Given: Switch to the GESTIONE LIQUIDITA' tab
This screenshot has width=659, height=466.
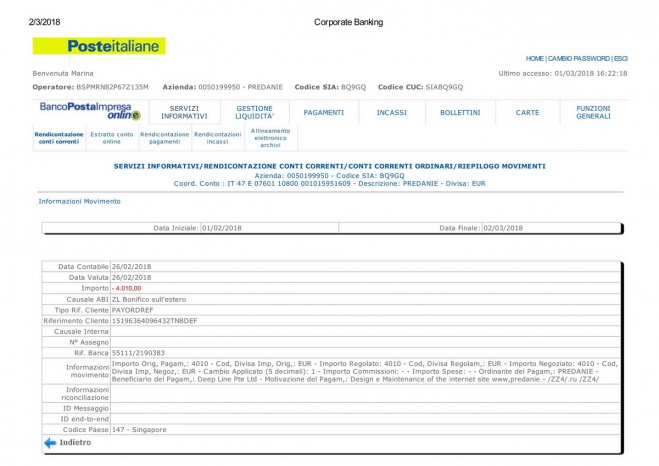Looking at the screenshot, I should pos(254,111).
